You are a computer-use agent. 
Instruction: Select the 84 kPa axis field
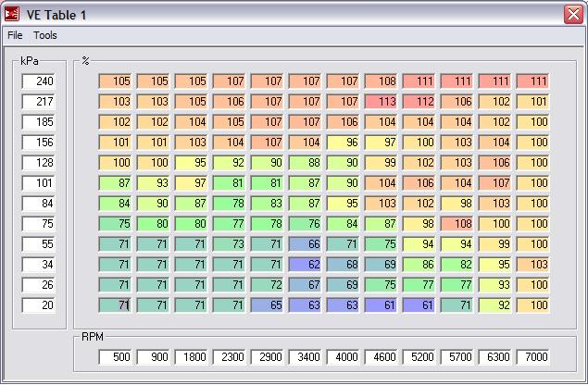pos(39,204)
